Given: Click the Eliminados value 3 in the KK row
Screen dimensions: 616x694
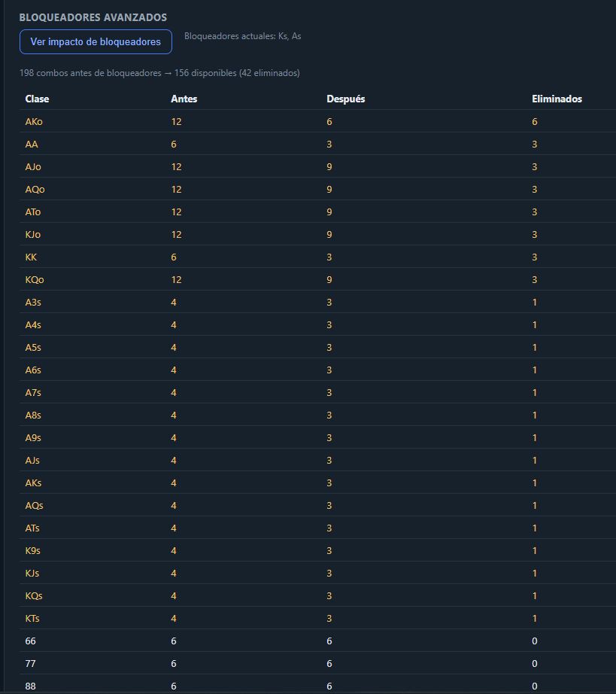Looking at the screenshot, I should point(535,257).
